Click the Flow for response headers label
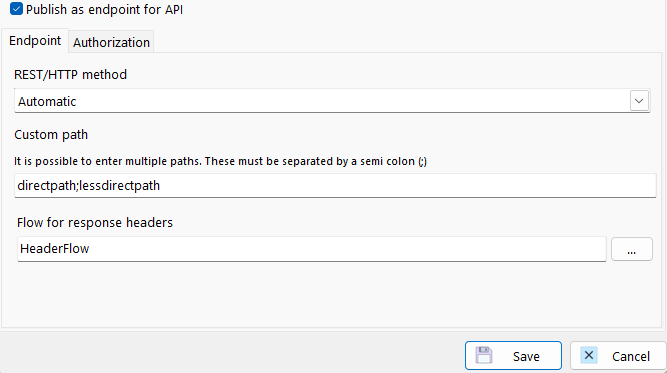 click(x=95, y=222)
